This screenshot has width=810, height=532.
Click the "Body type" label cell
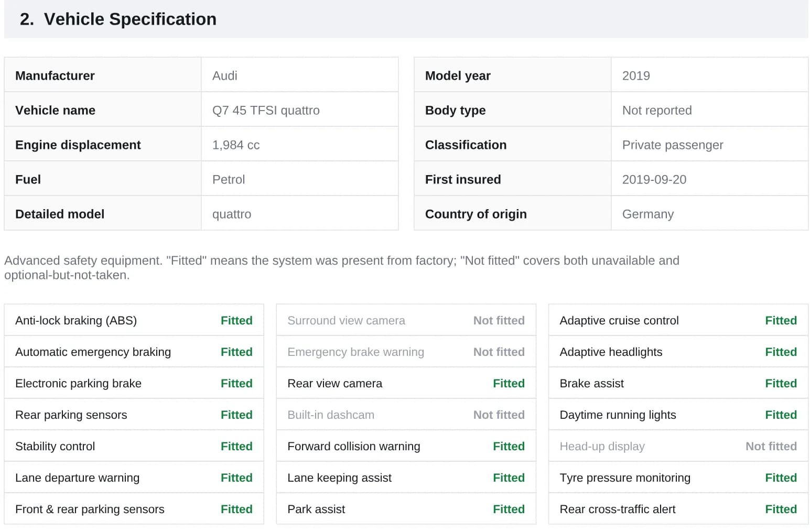[x=513, y=110]
